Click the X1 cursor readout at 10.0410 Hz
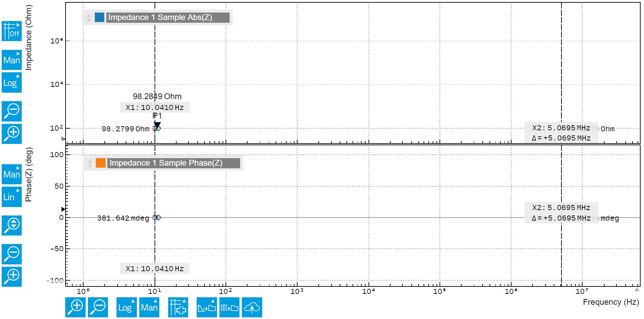 coord(155,107)
